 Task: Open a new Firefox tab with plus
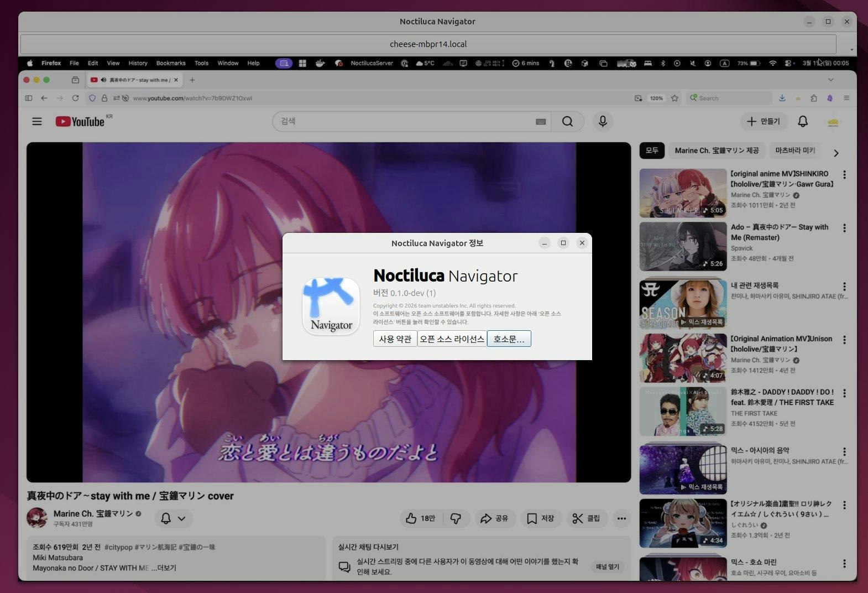pos(192,80)
